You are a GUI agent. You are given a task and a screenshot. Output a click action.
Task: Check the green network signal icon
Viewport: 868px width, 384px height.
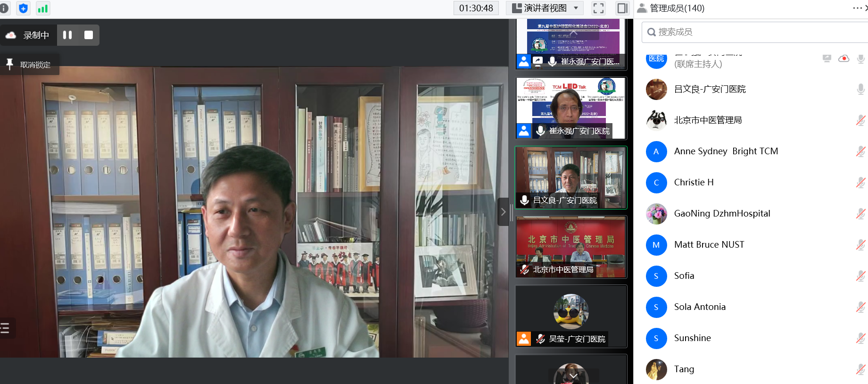(42, 8)
